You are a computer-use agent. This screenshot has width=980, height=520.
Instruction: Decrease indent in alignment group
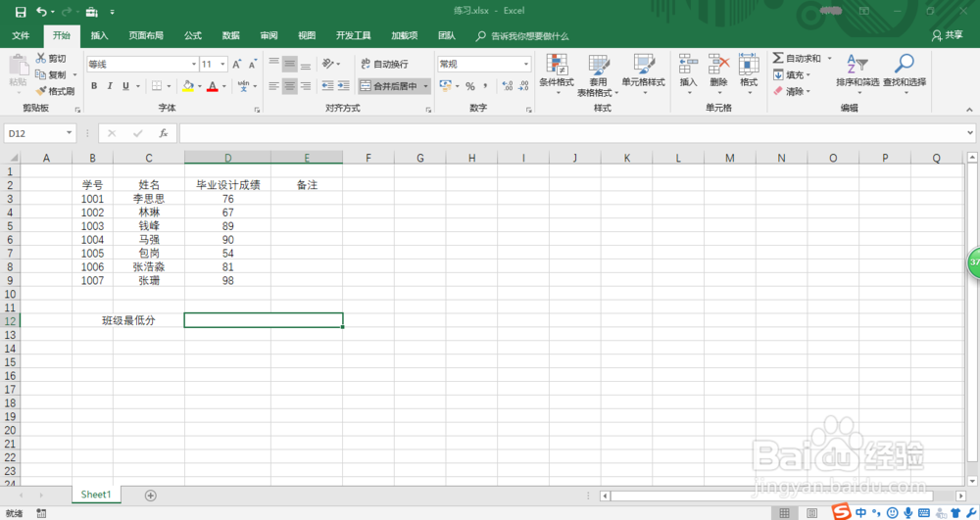coord(327,85)
